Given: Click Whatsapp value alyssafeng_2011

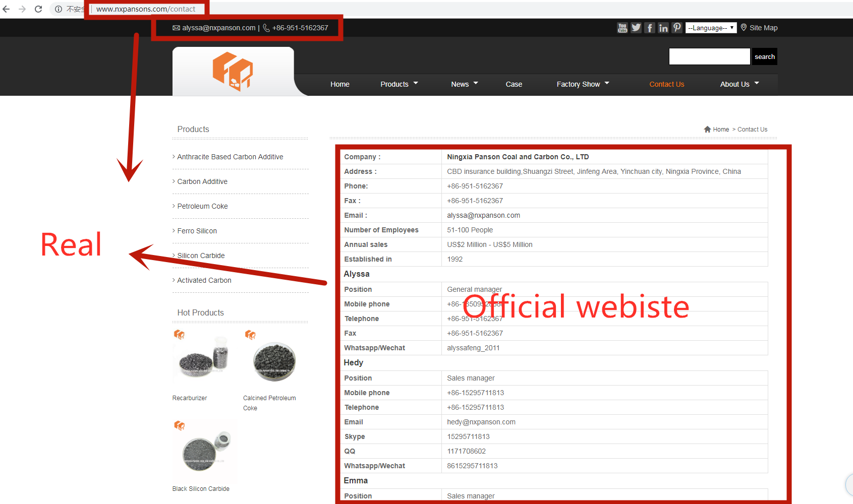Looking at the screenshot, I should 473,348.
